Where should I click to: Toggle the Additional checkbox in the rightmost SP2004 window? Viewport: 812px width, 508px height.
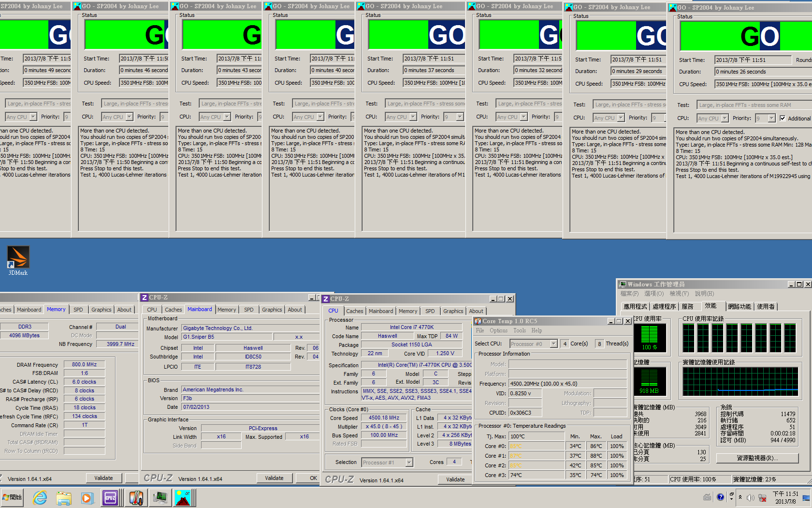pyautogui.click(x=783, y=118)
